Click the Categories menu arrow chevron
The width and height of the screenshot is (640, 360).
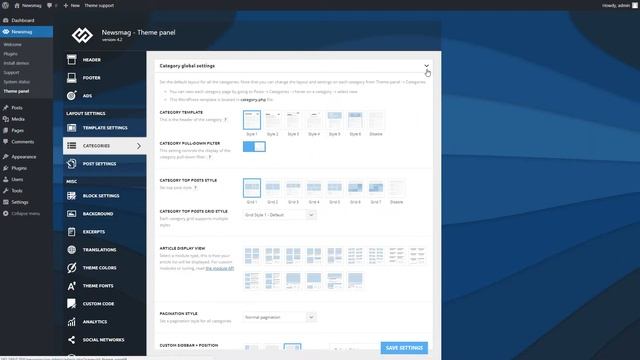[139, 146]
